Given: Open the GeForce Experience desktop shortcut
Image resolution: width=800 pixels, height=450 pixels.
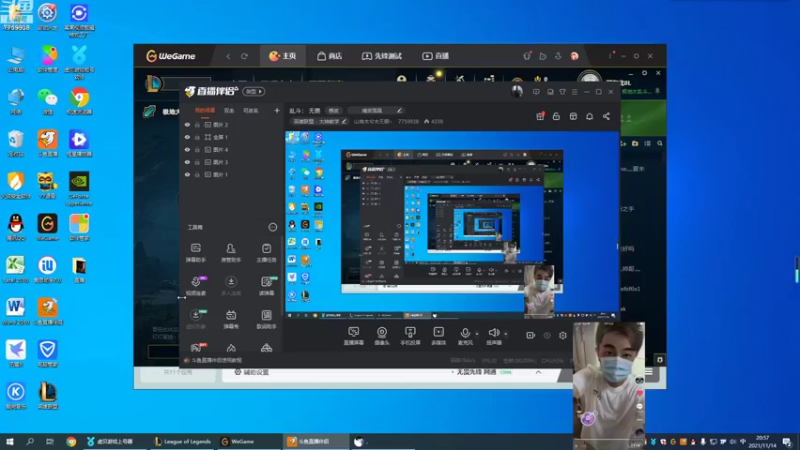Looking at the screenshot, I should point(79,189).
